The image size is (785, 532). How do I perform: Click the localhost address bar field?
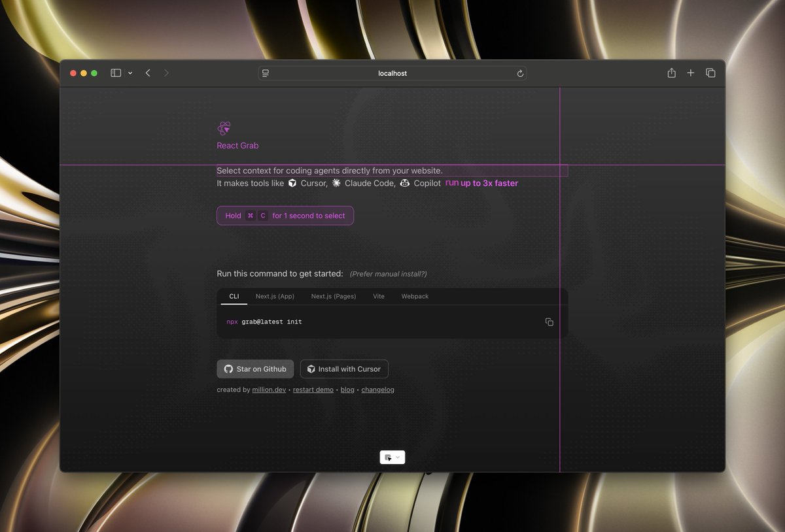392,73
